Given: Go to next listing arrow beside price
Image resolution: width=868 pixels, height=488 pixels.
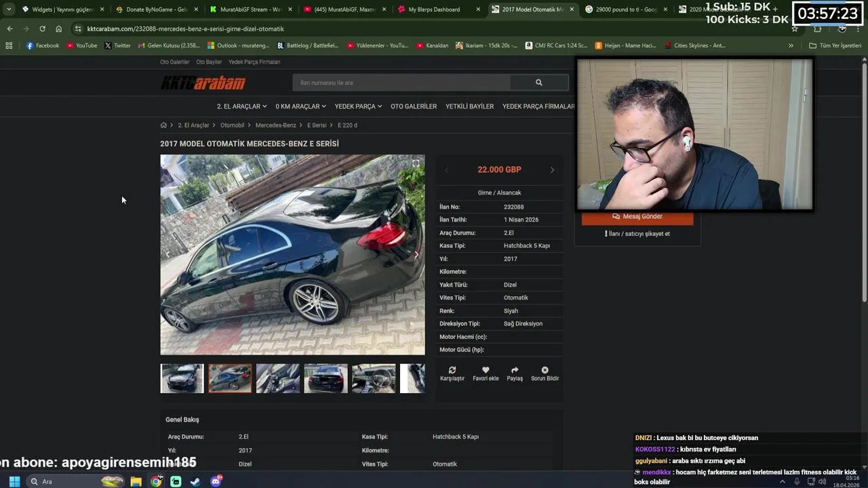Looking at the screenshot, I should pos(552,170).
